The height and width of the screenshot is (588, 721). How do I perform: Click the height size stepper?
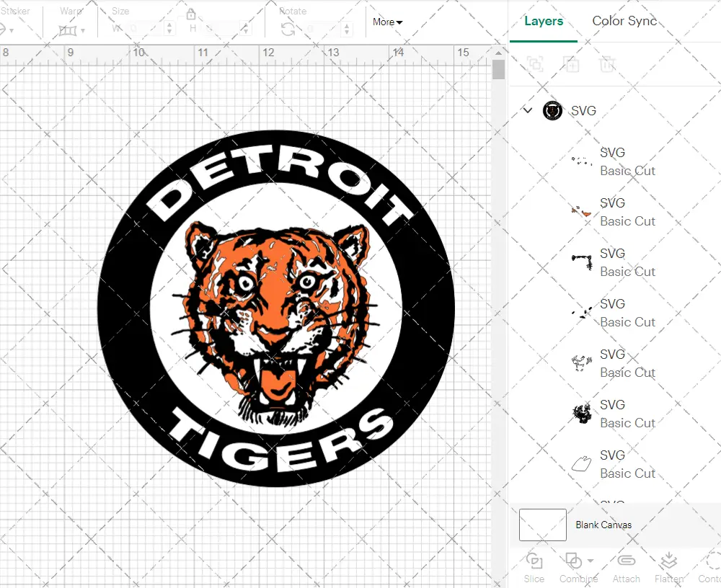click(246, 29)
